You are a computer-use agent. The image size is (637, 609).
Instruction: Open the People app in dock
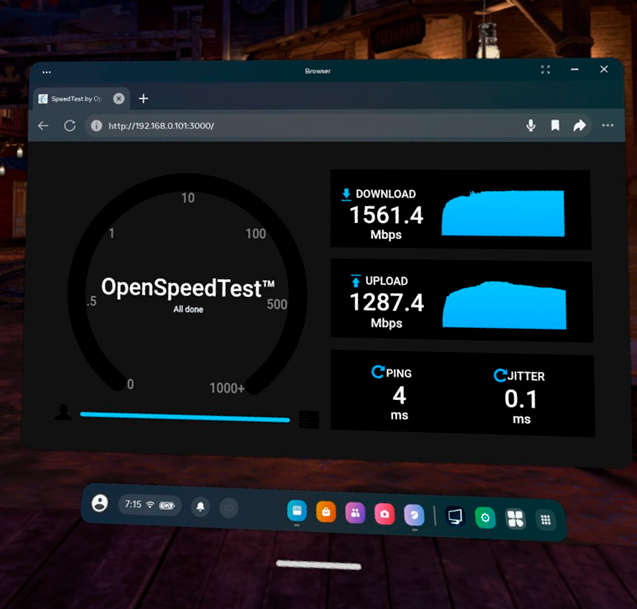(x=355, y=513)
